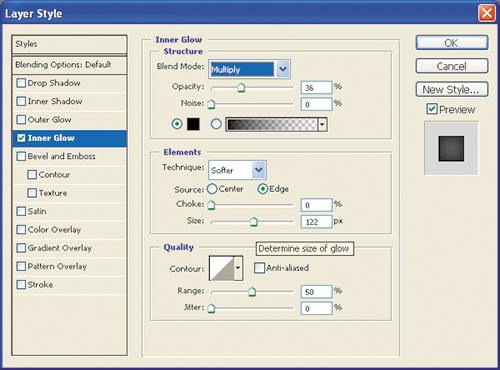Click the Noise slider handle
The width and height of the screenshot is (500, 370).
211,104
